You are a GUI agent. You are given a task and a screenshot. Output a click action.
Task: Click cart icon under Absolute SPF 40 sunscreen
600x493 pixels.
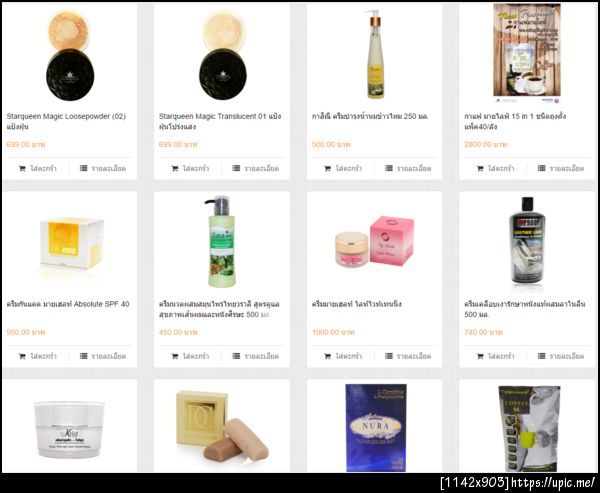pyautogui.click(x=22, y=356)
